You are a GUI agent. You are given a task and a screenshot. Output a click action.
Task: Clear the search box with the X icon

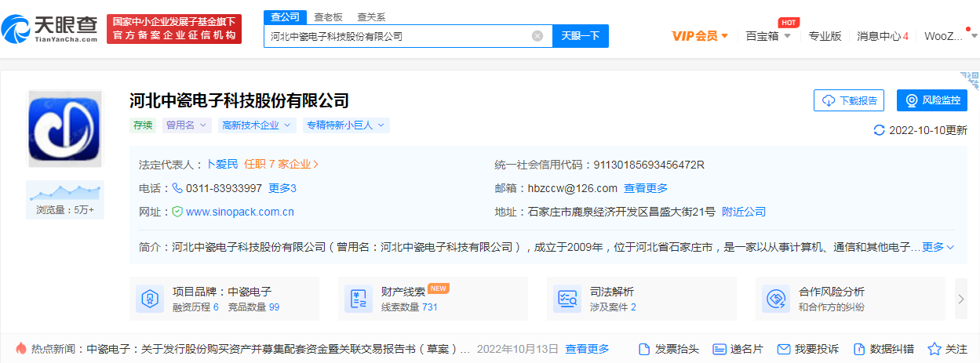[537, 36]
